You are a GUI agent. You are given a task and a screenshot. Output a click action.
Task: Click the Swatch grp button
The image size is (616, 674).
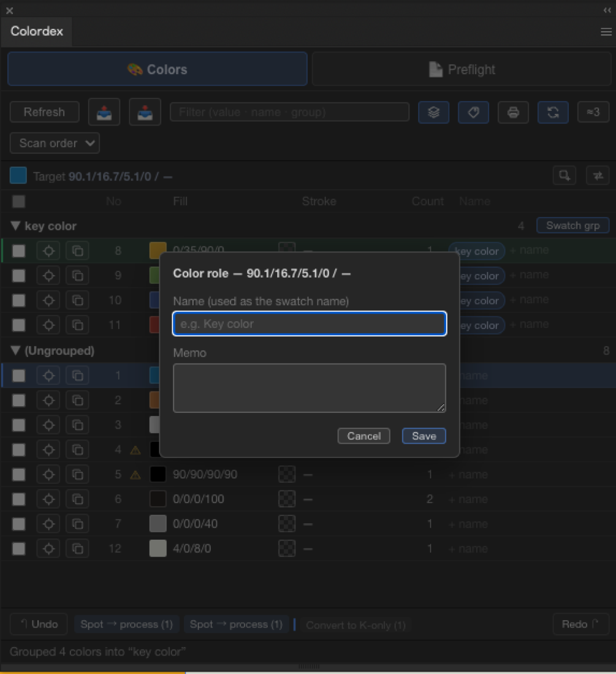[572, 225]
